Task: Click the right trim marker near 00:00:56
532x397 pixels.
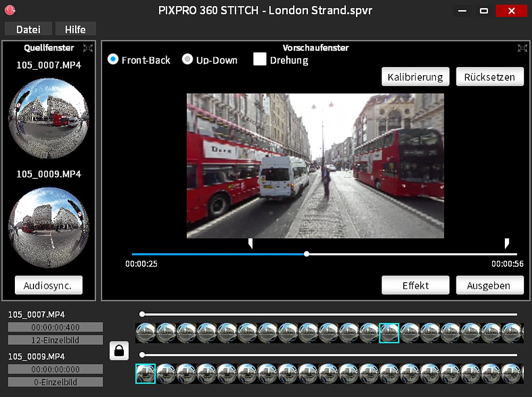Action: pos(506,243)
